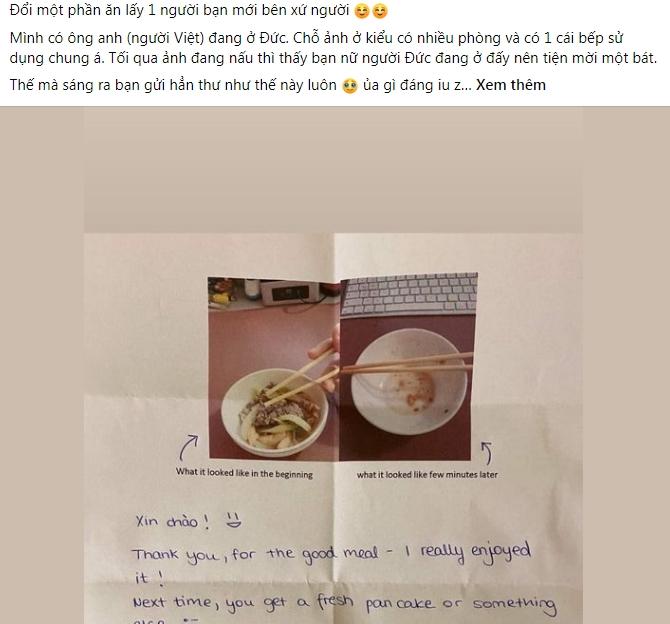
Task: Click the handwritten line "Thank you, for the good meal"
Action: (255, 554)
